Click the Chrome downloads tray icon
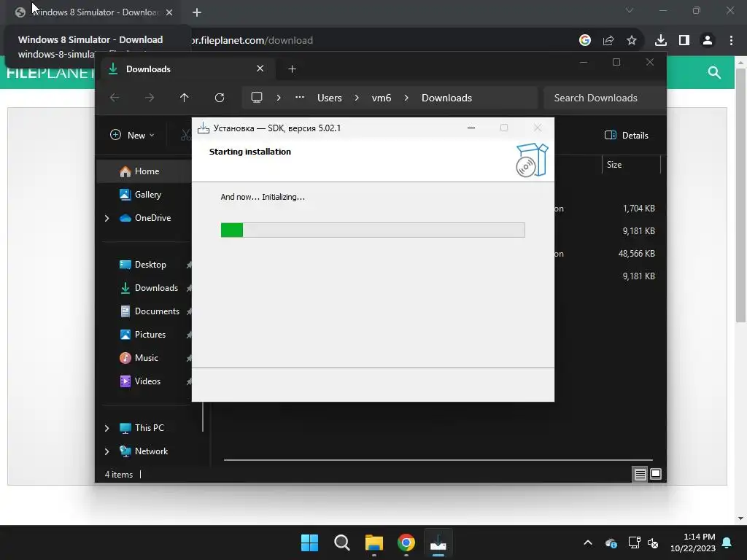The height and width of the screenshot is (560, 747). [660, 41]
